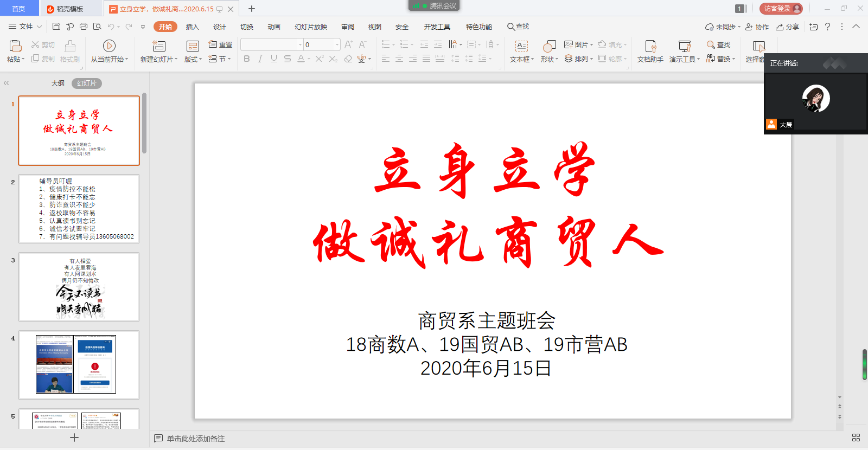Click the Save icon in quick access toolbar

click(x=56, y=27)
